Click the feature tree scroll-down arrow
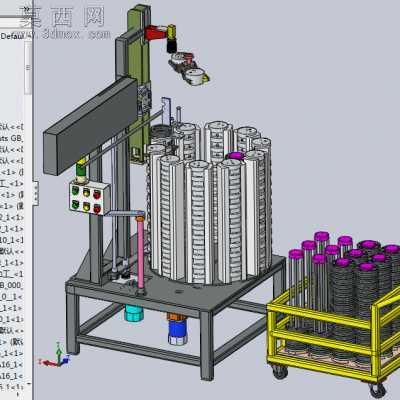The image size is (400, 400). (28, 384)
